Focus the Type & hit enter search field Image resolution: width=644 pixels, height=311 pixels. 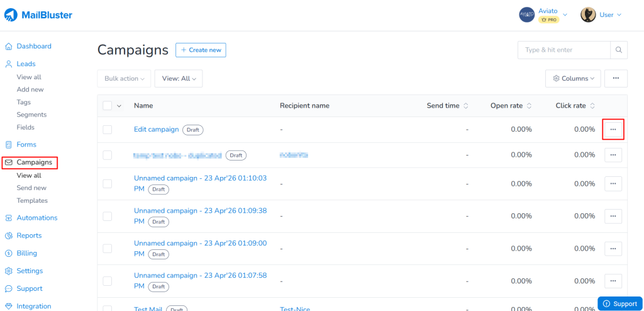click(564, 50)
